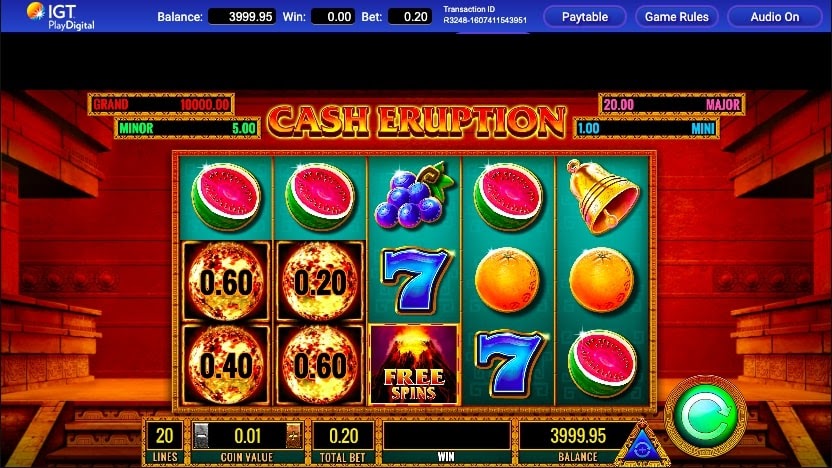This screenshot has width=832, height=468.
Task: Select the golden bell symbol
Action: tap(602, 196)
